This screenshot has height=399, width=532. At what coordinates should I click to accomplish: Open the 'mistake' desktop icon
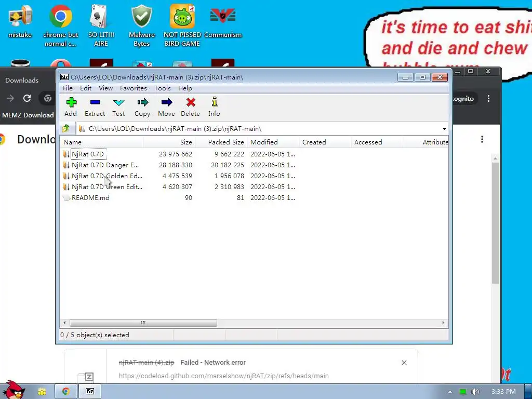click(x=20, y=21)
